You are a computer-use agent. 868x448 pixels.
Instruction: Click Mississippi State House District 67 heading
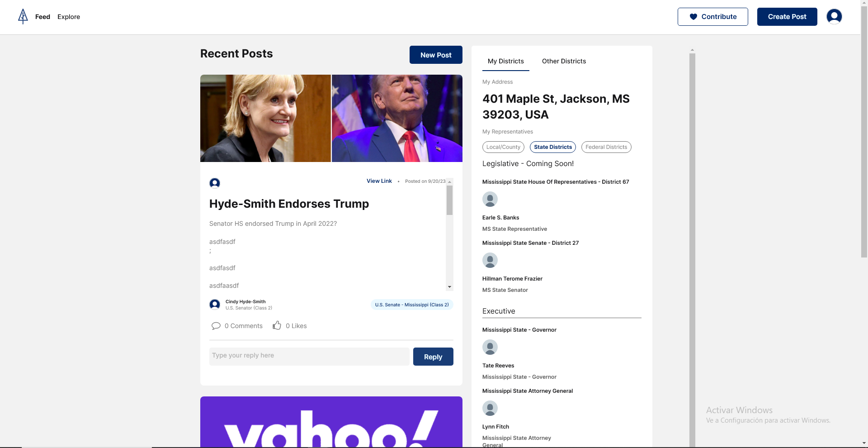tap(556, 182)
